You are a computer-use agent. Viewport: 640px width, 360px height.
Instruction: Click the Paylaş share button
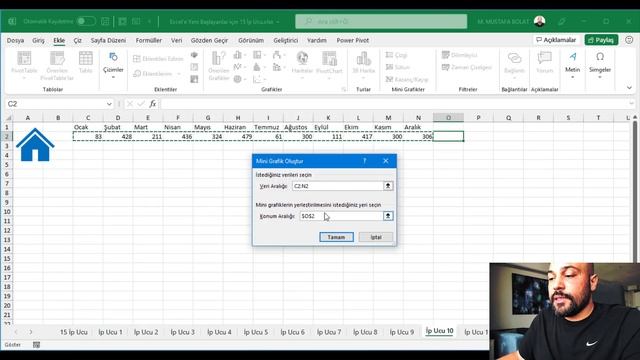click(601, 40)
